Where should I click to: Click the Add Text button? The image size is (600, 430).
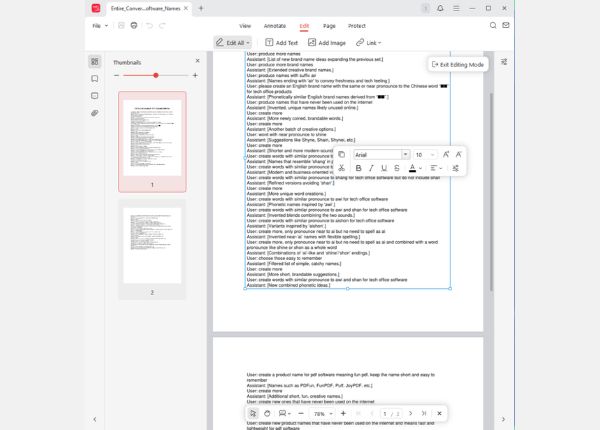coord(281,42)
